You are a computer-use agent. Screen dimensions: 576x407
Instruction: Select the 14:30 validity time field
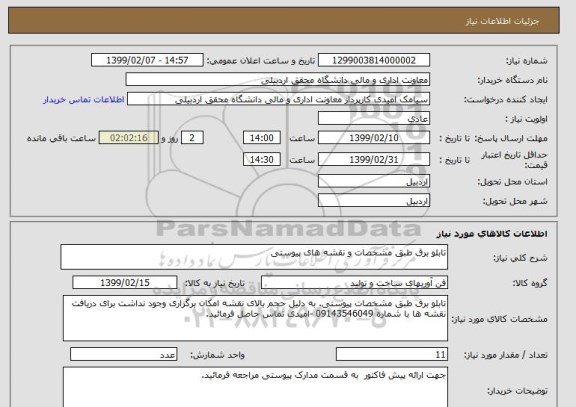pos(262,159)
